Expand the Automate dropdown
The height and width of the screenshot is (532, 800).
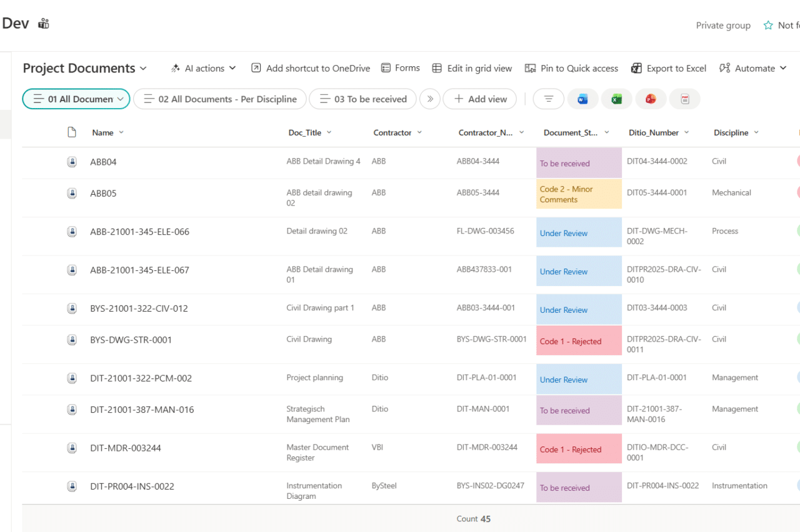[752, 68]
